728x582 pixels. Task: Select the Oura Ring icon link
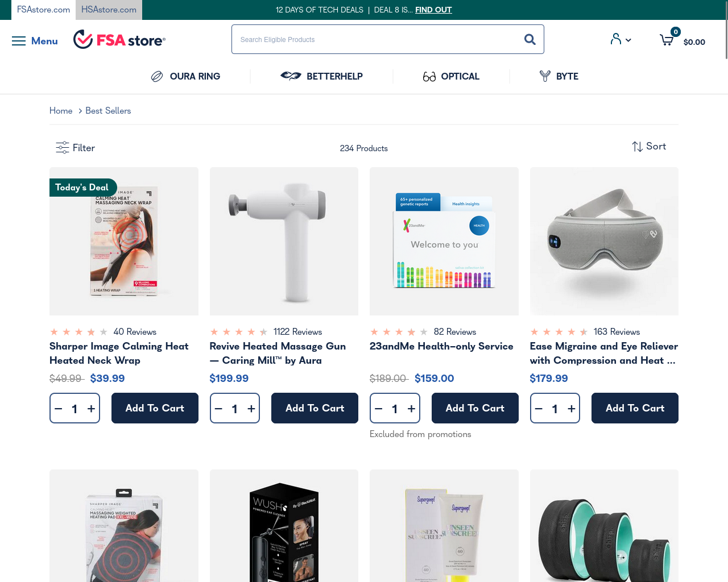(x=157, y=76)
